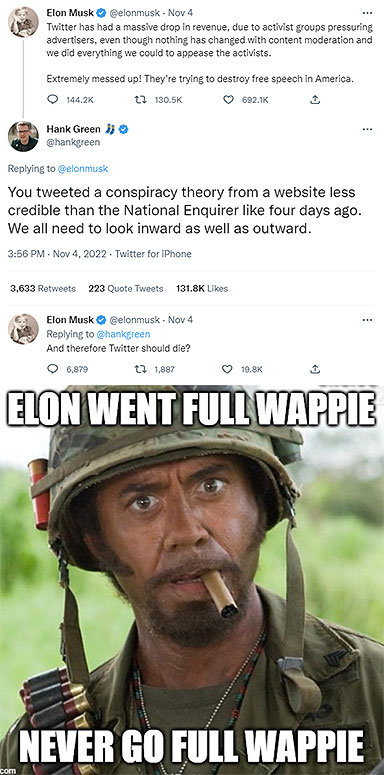Open Hank Green's profile picture
The height and width of the screenshot is (775, 384).
23,136
